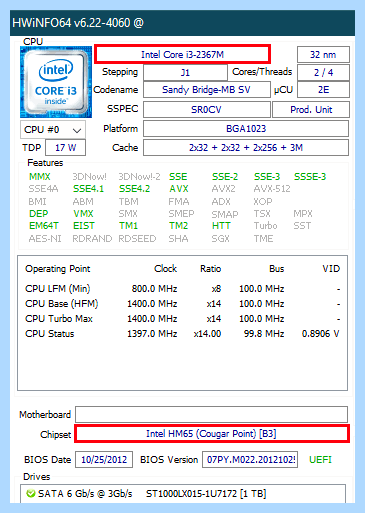Click the green SATA drive status icon
365x513 pixels.
pos(31,493)
